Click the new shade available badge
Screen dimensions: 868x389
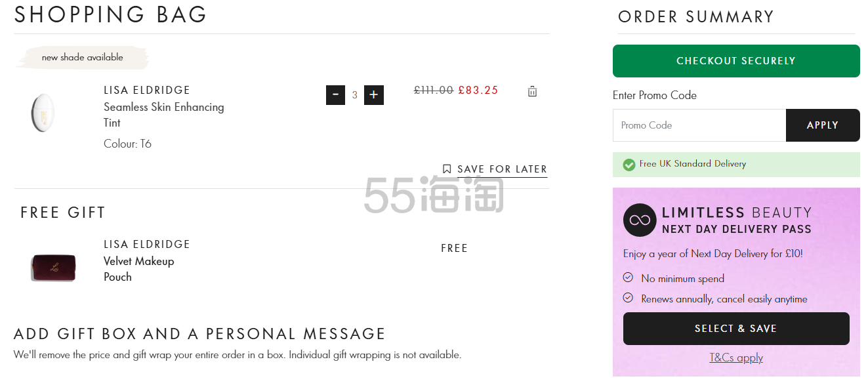pos(82,58)
